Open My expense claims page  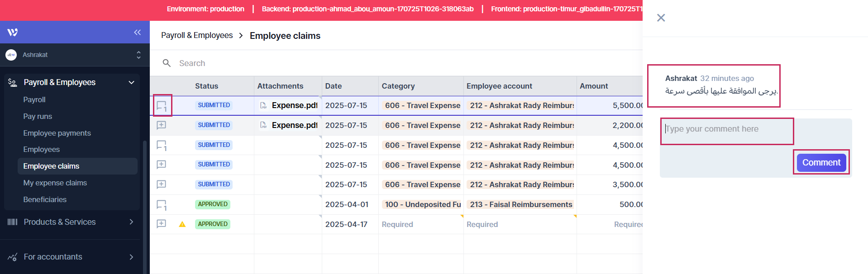pos(55,183)
